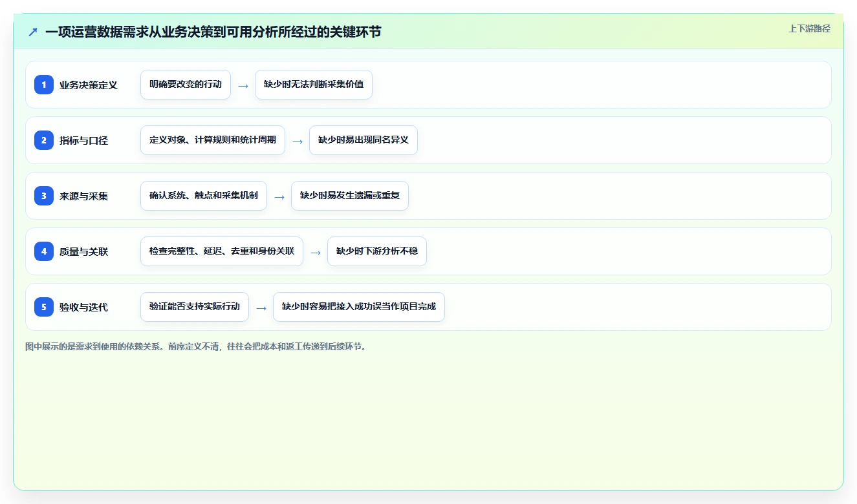Click the footnote starting 图中展示的是需求到使用
Image resolution: width=857 pixels, height=504 pixels.
coord(197,346)
